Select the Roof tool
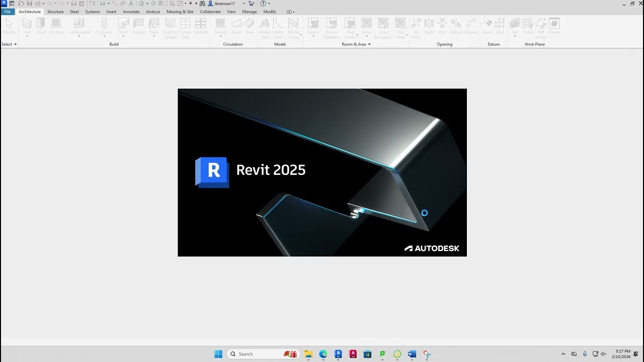The height and width of the screenshot is (362, 644). pos(123,27)
